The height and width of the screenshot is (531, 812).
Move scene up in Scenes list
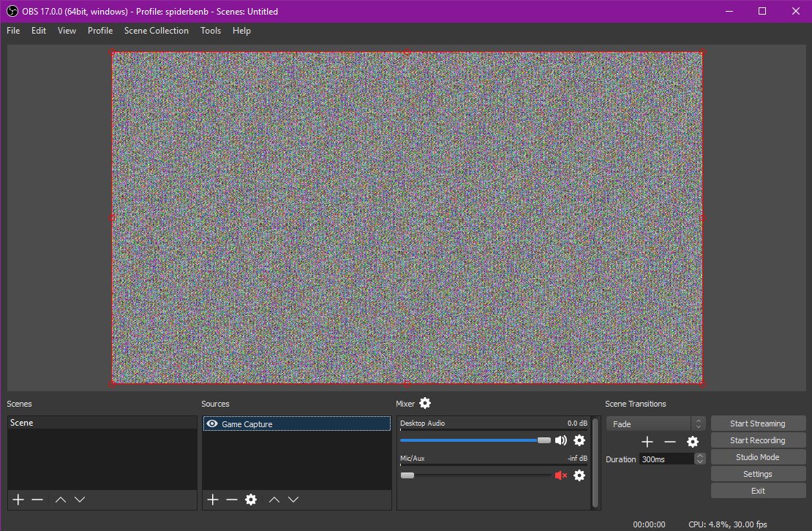[61, 500]
